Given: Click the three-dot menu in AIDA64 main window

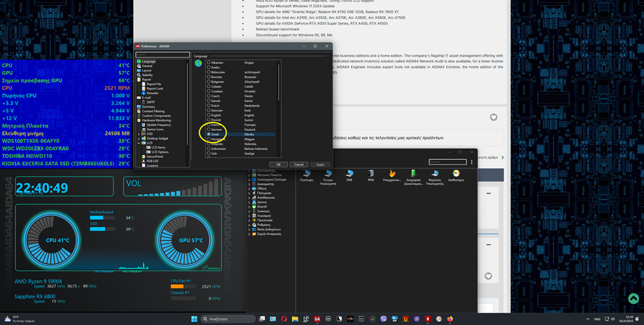Looking at the screenshot, I should [471, 162].
